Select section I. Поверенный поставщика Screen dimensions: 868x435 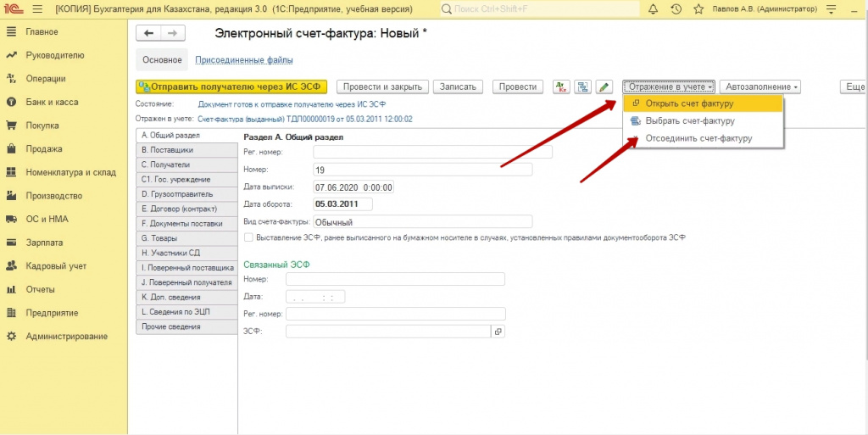click(x=186, y=268)
